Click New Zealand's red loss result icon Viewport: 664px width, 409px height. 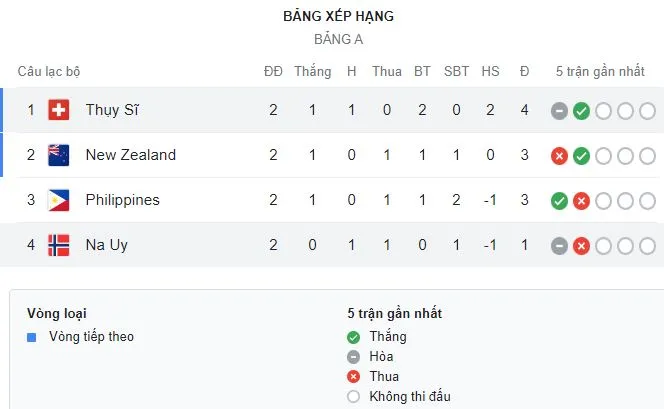pos(559,155)
